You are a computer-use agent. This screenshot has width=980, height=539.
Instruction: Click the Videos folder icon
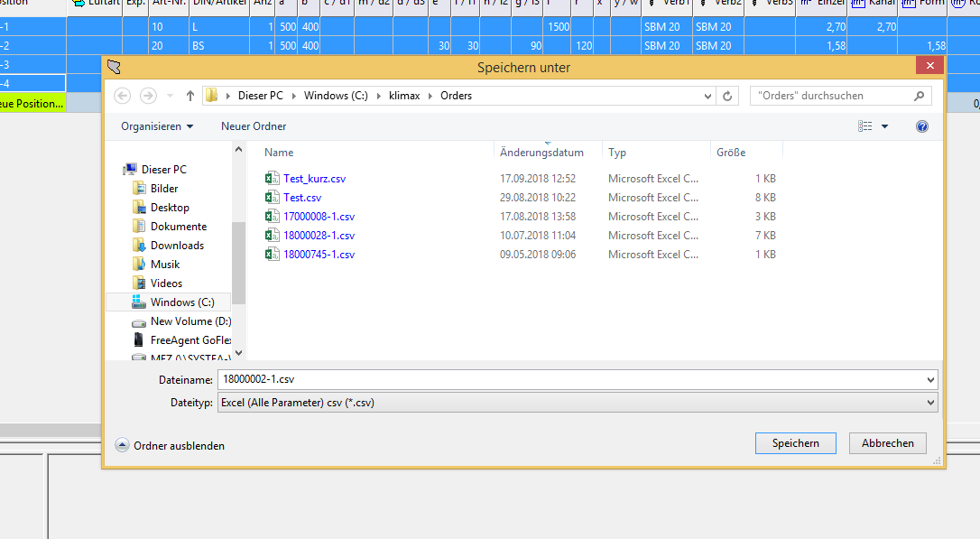[139, 283]
